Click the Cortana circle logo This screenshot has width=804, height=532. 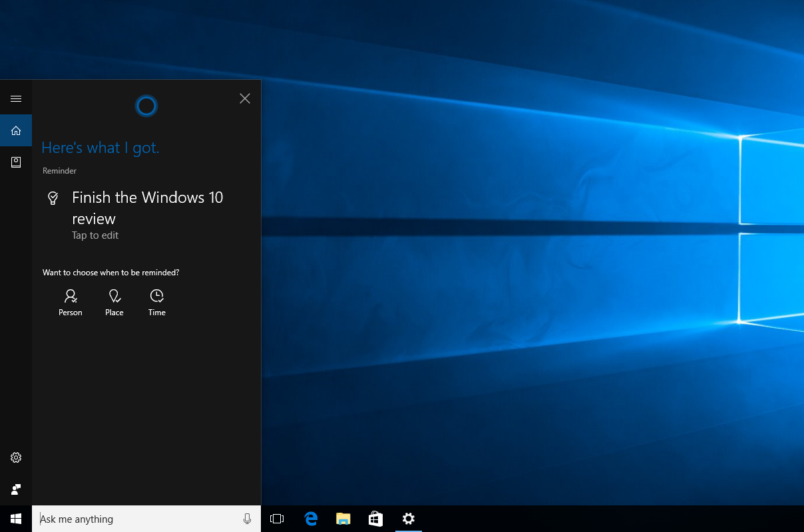pyautogui.click(x=146, y=106)
